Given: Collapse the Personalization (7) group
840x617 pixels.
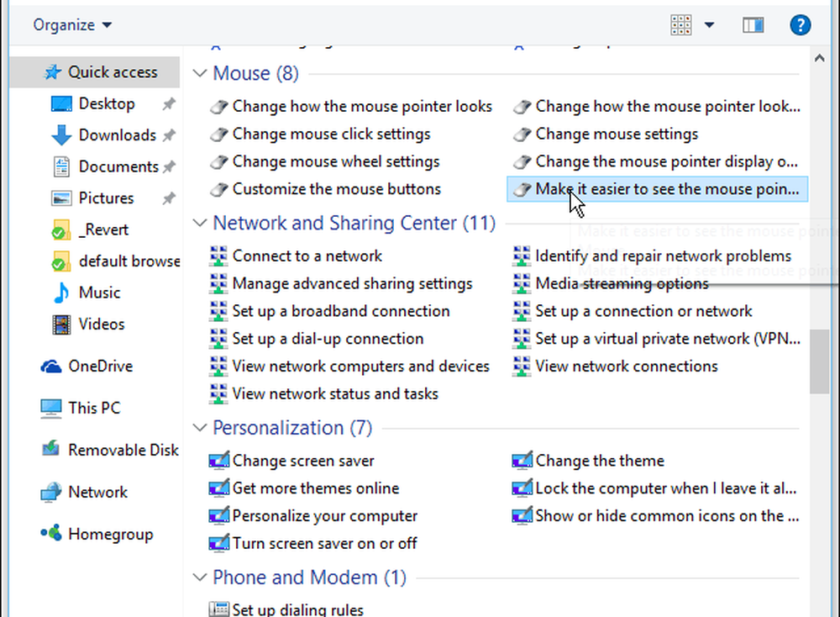Looking at the screenshot, I should [x=200, y=428].
